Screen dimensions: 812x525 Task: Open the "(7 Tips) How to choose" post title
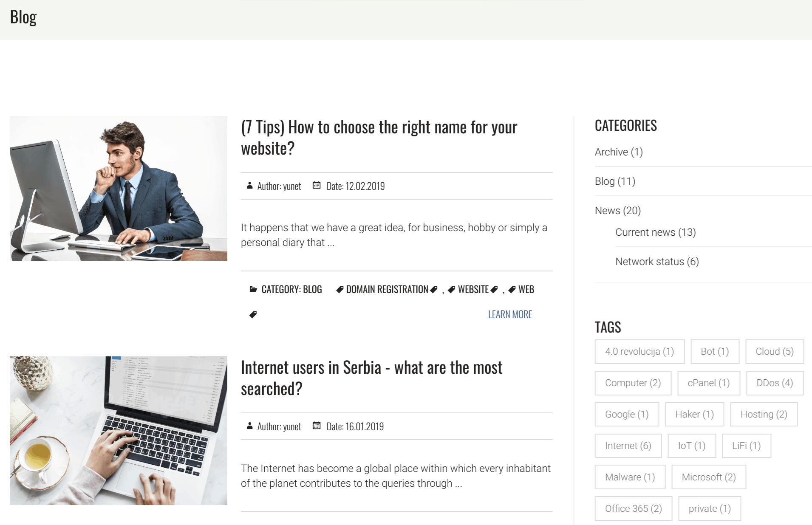coord(379,138)
